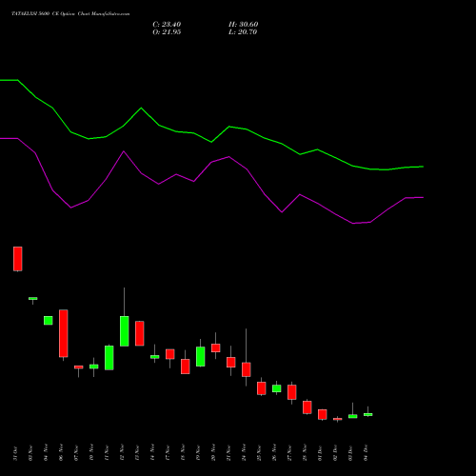This screenshot has height=476, width=476.
Task: Click the last green candle for 04 Dec
Action: pos(368,414)
